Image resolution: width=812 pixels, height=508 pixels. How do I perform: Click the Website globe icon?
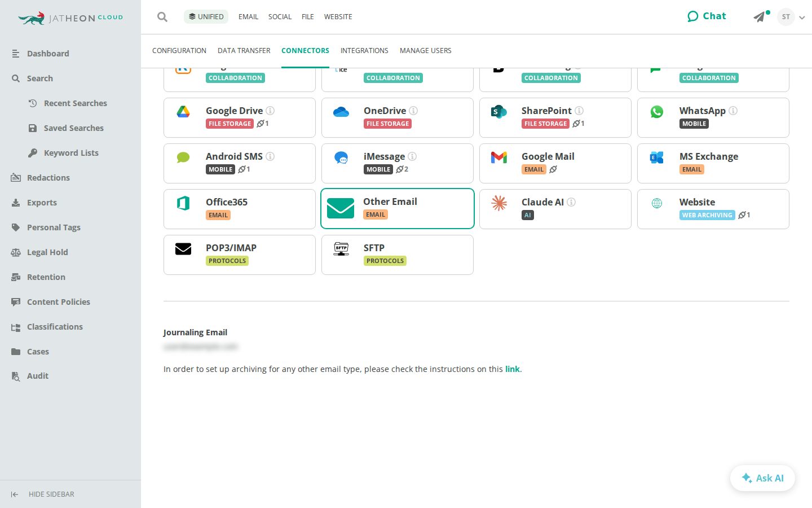click(x=657, y=203)
